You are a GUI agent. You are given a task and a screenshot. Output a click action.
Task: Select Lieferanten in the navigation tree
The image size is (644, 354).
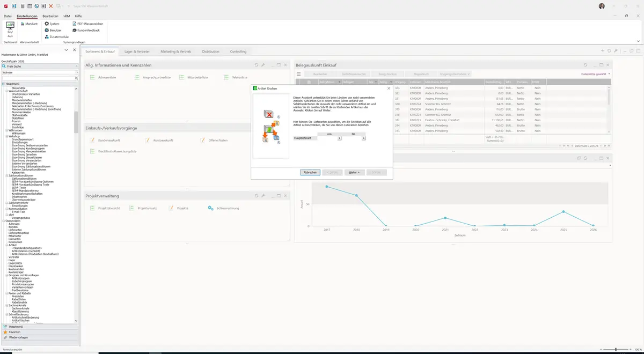16,230
